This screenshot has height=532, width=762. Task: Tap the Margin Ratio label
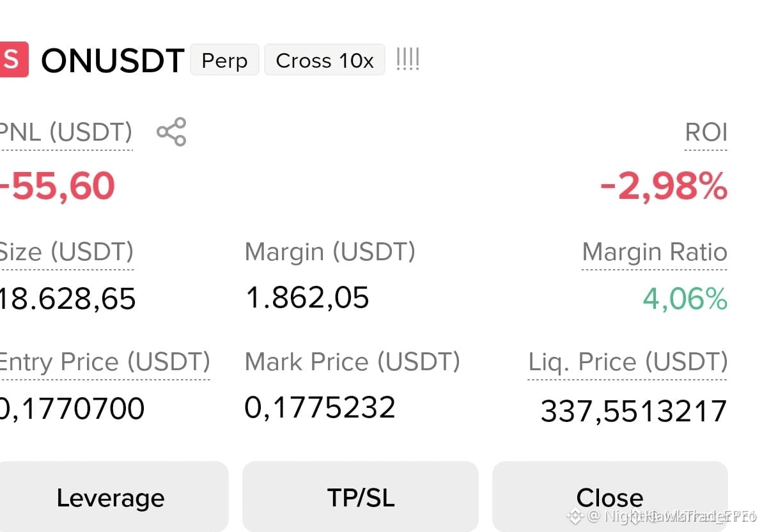[x=655, y=252]
